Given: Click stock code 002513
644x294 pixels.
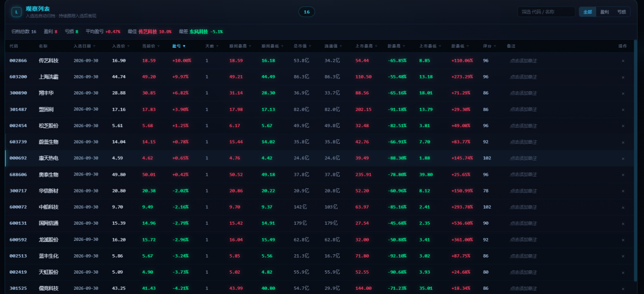Looking at the screenshot, I should click(x=18, y=256).
